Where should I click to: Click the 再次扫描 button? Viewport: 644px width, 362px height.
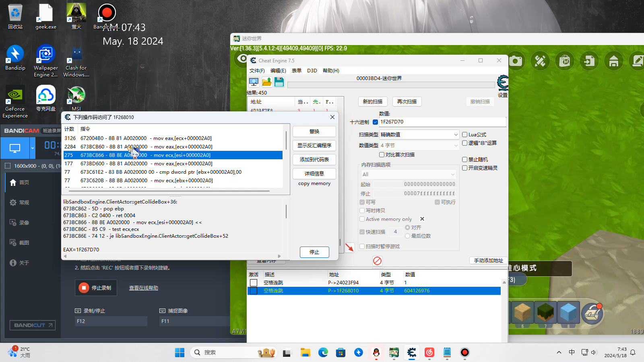pyautogui.click(x=407, y=102)
